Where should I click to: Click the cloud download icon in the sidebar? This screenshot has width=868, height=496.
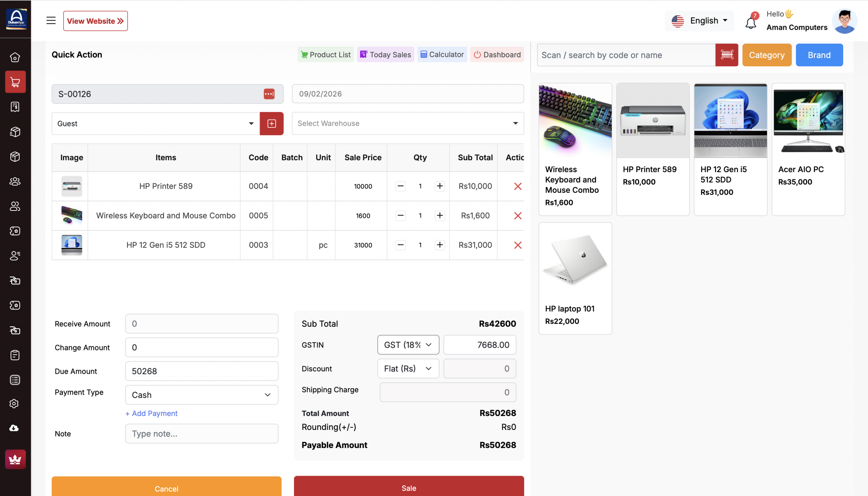[x=14, y=428]
